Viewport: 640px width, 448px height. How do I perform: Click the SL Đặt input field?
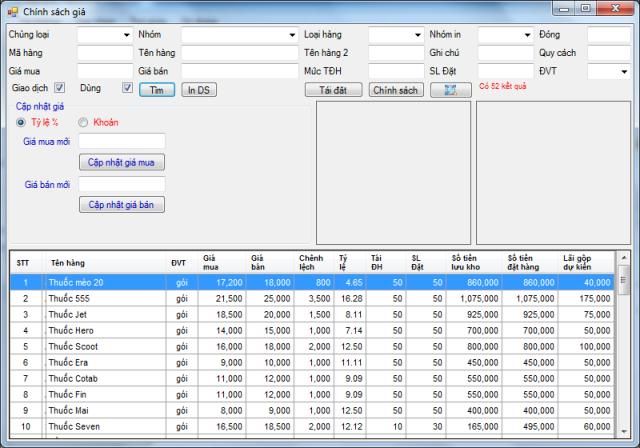pos(506,71)
